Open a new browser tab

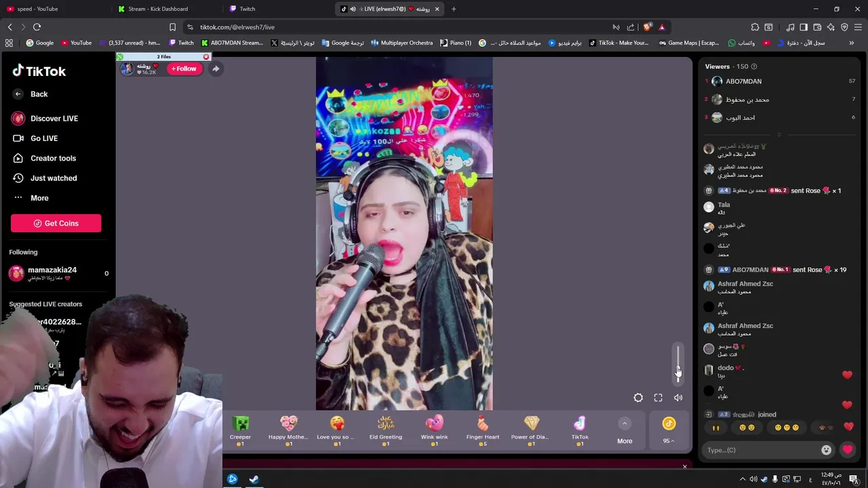pos(454,9)
